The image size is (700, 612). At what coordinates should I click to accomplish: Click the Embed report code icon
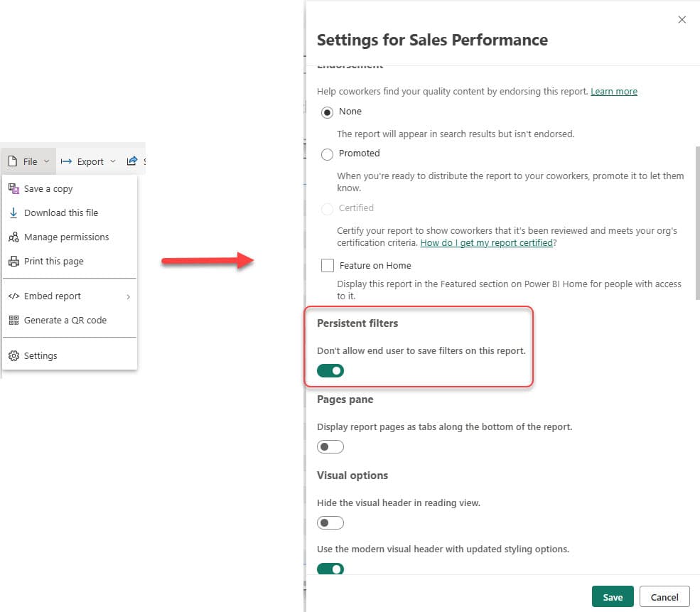pyautogui.click(x=14, y=296)
